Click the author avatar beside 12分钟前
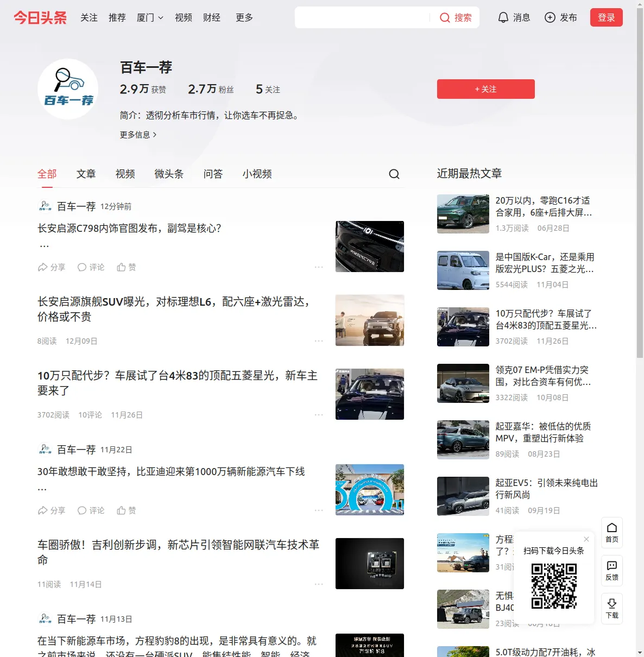The height and width of the screenshot is (657, 644). coord(45,206)
